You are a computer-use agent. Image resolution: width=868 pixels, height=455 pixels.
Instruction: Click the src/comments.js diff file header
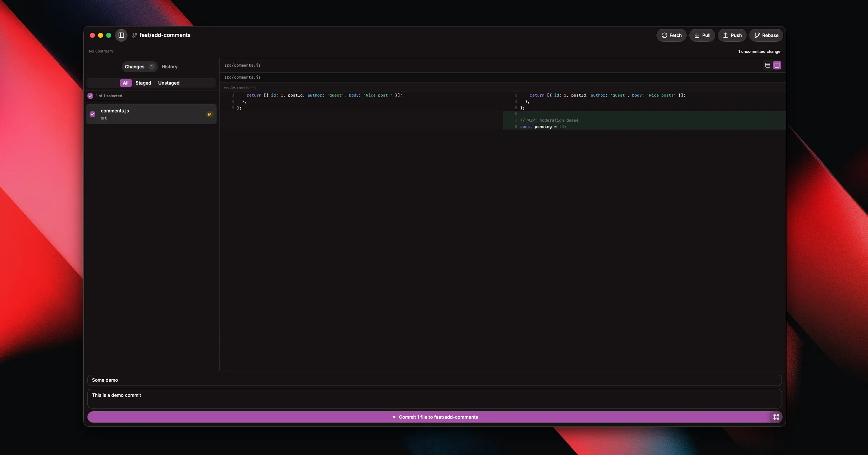pos(503,77)
